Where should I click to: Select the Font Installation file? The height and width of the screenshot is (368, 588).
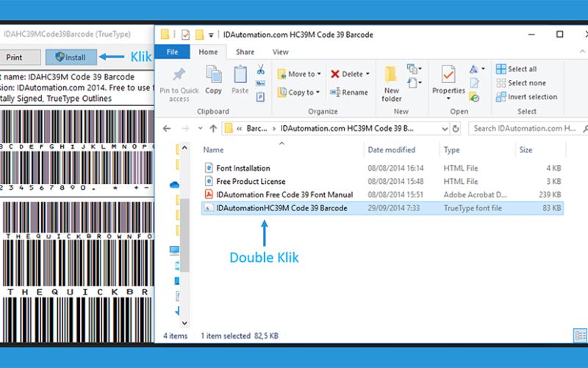pyautogui.click(x=382, y=169)
